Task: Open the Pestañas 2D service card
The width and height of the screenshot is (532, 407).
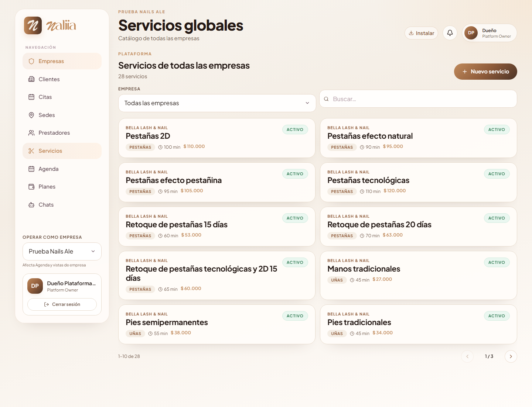Action: tap(217, 138)
